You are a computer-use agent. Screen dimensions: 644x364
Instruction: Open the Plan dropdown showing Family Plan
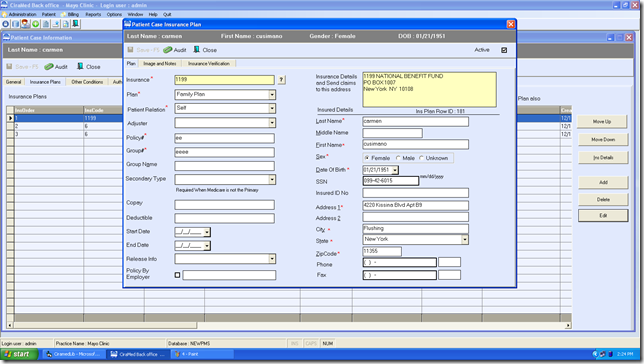click(272, 94)
